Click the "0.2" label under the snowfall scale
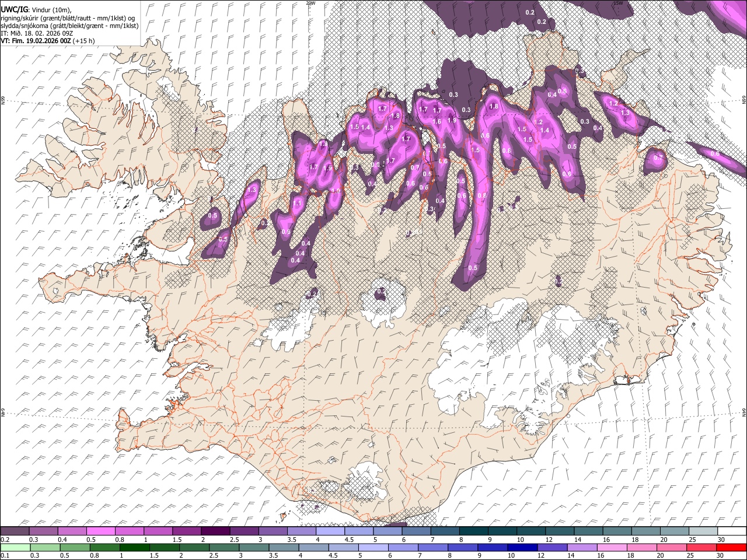Screen dimensions: 747x560 click(4, 540)
